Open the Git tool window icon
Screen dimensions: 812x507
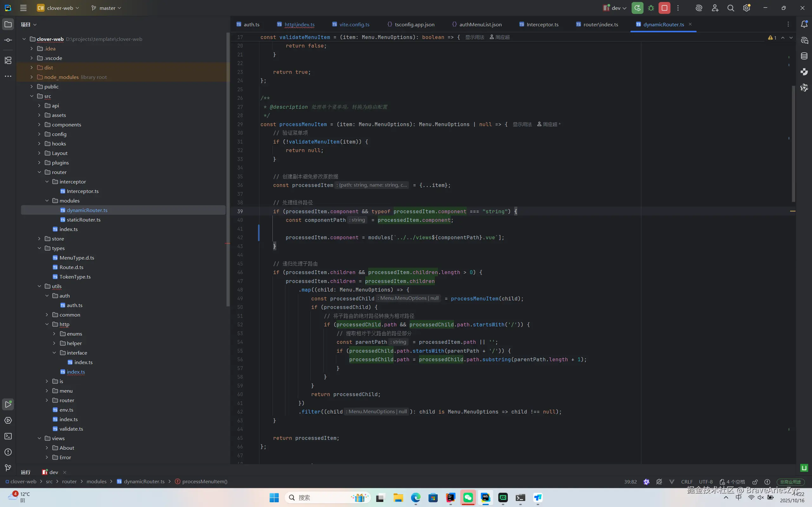pyautogui.click(x=8, y=468)
